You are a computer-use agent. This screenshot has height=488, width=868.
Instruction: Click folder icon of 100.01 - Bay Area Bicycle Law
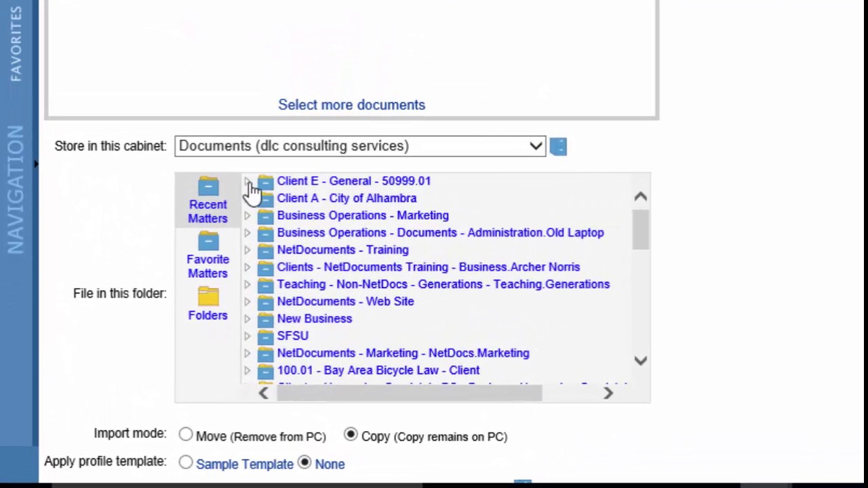tap(265, 371)
